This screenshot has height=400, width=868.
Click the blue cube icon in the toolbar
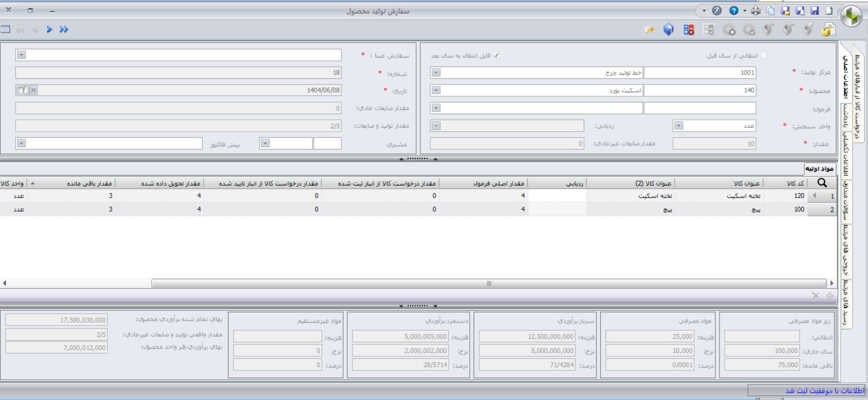click(x=668, y=30)
